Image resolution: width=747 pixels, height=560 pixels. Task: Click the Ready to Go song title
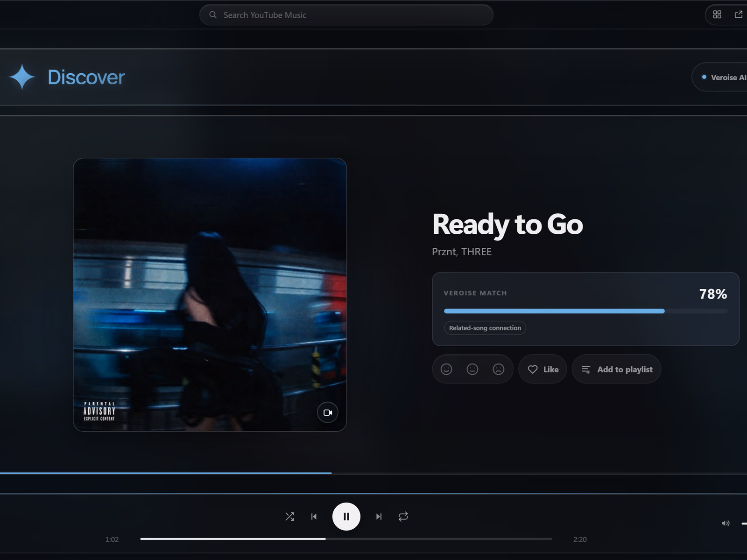pos(507,224)
